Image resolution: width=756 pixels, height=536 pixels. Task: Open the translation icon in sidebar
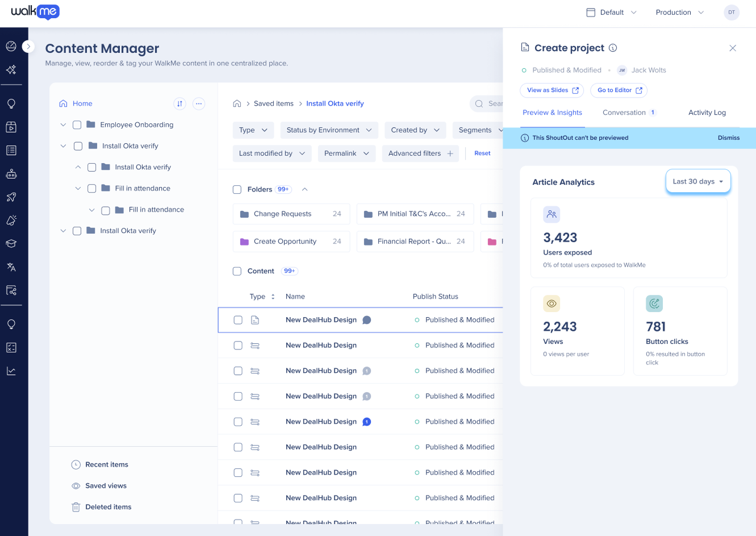click(11, 267)
